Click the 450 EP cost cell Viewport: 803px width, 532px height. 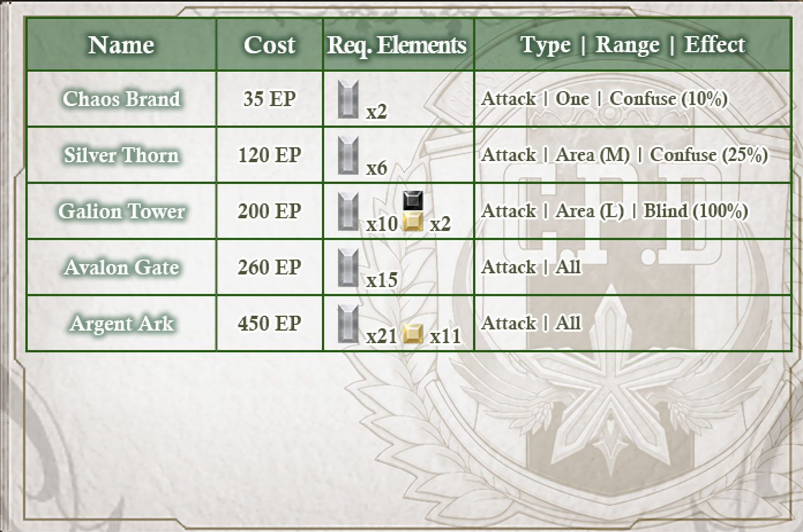click(x=269, y=323)
